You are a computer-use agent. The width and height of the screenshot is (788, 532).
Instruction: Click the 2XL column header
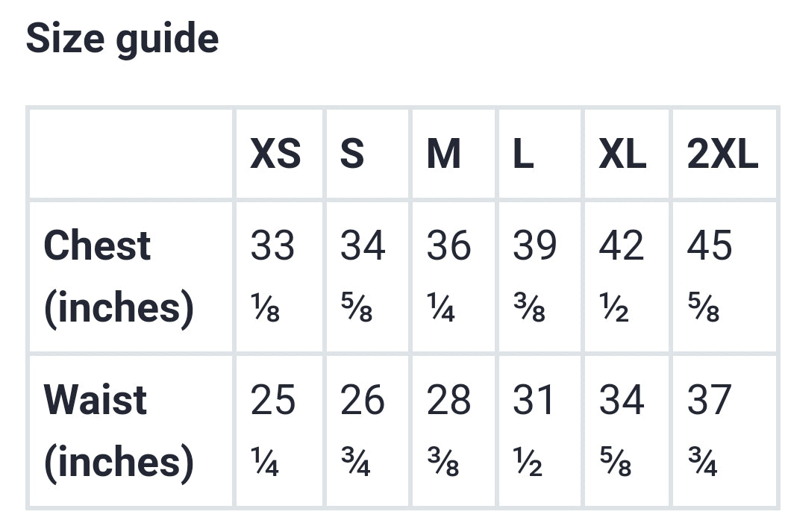pyautogui.click(x=722, y=154)
